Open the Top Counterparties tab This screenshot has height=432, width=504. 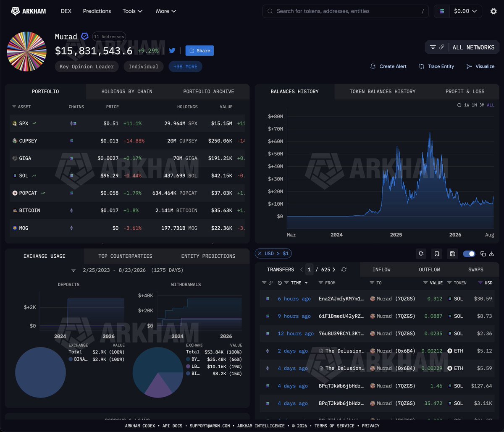point(125,256)
